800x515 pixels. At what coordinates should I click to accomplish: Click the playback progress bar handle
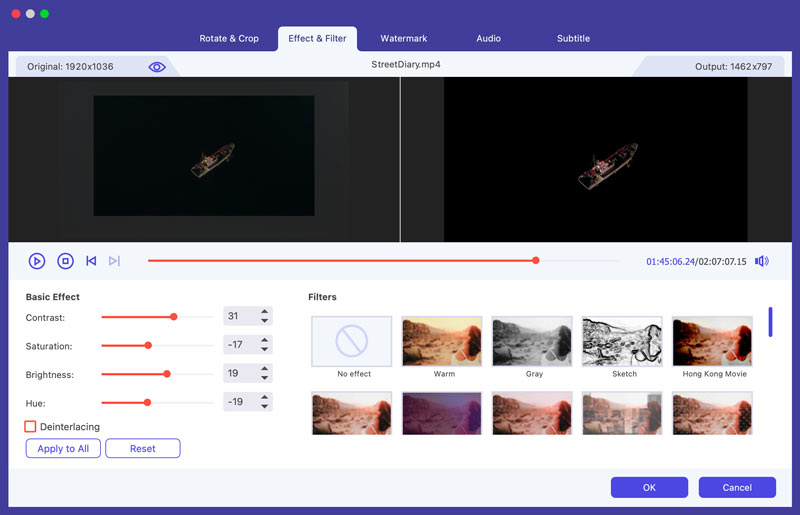tap(536, 260)
